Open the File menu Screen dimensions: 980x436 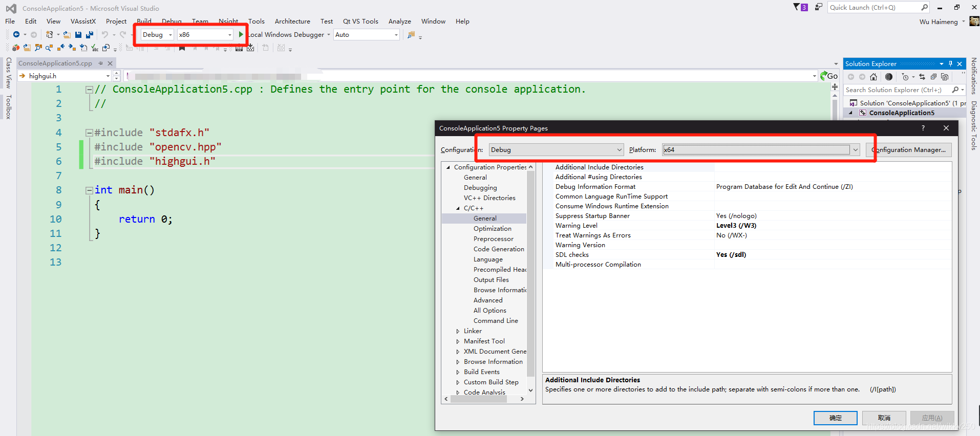[10, 21]
